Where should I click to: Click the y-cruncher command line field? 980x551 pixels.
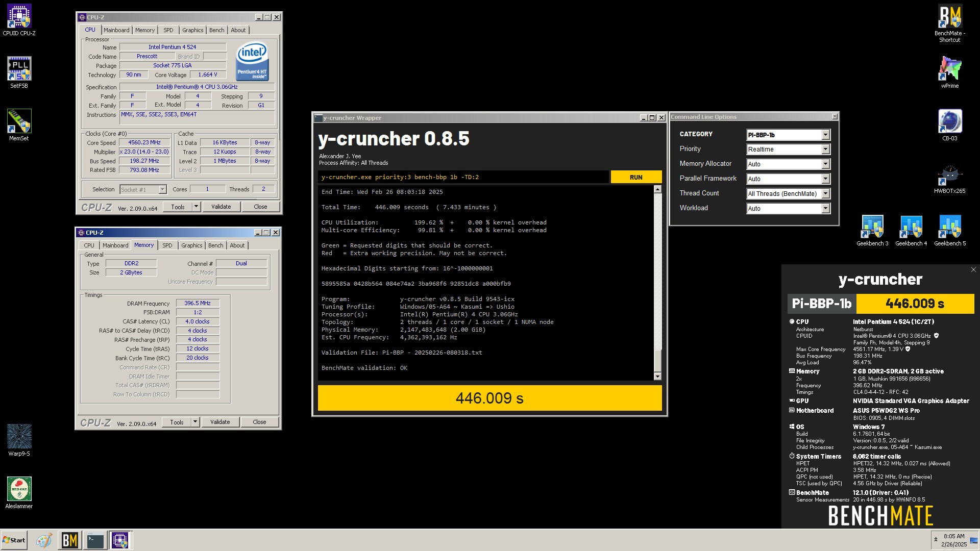(463, 177)
